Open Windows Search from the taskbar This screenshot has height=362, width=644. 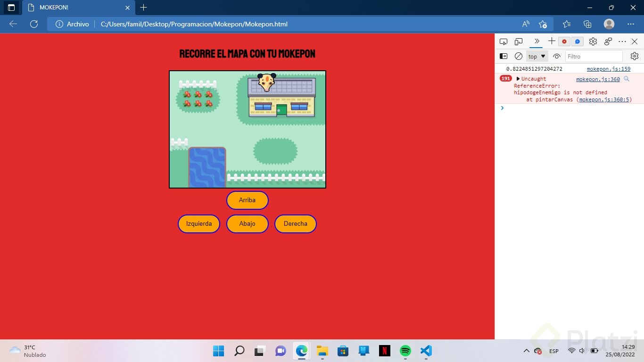point(239,351)
